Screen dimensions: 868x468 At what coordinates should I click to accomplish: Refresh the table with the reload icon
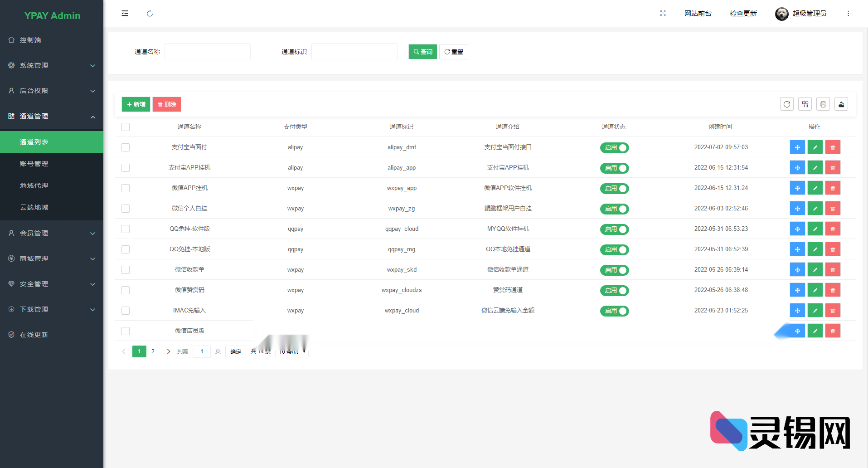[787, 104]
